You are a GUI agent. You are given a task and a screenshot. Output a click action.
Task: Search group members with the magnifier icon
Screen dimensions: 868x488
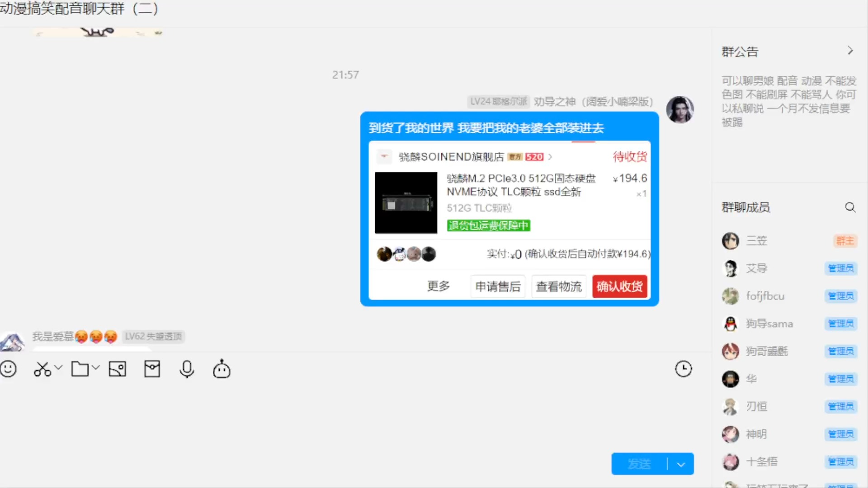pos(850,207)
